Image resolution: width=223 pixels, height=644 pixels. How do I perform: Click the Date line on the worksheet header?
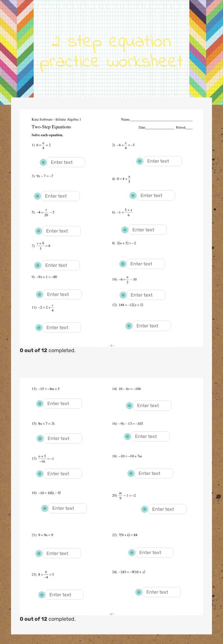click(x=157, y=127)
